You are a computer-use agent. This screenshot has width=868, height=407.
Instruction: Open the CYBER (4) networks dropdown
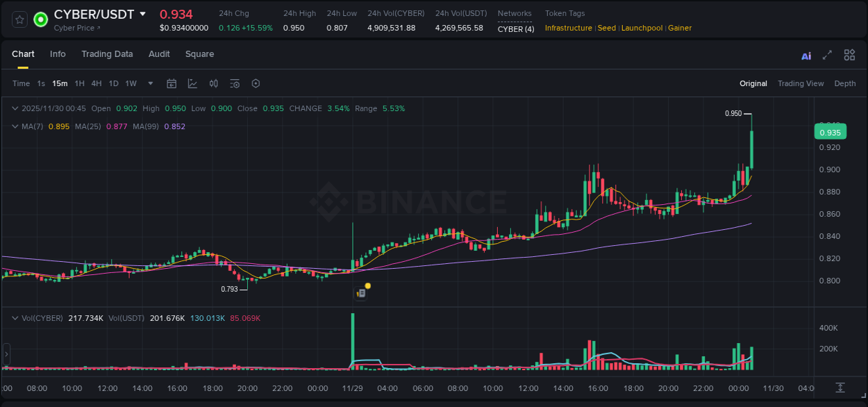(515, 28)
